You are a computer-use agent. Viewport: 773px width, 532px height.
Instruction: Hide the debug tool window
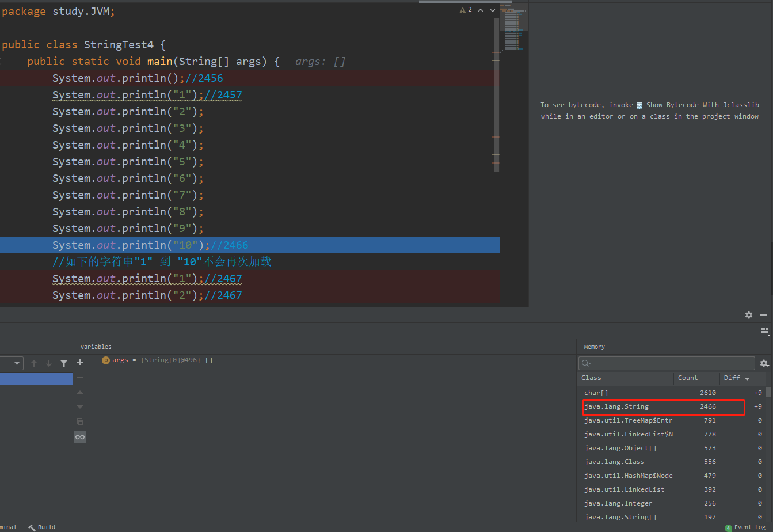[x=764, y=315]
